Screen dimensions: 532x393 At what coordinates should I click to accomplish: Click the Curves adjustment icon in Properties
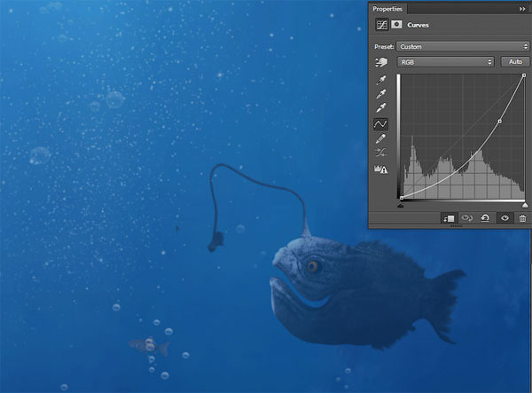[381, 25]
